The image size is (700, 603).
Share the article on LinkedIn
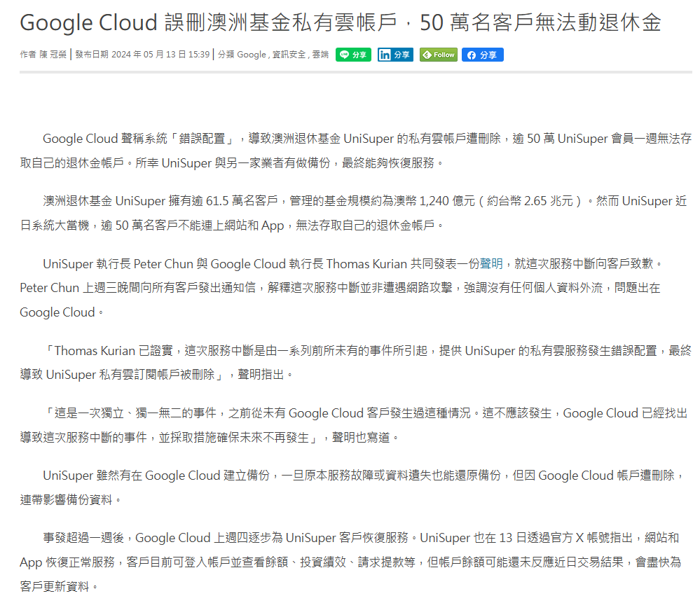pos(395,55)
